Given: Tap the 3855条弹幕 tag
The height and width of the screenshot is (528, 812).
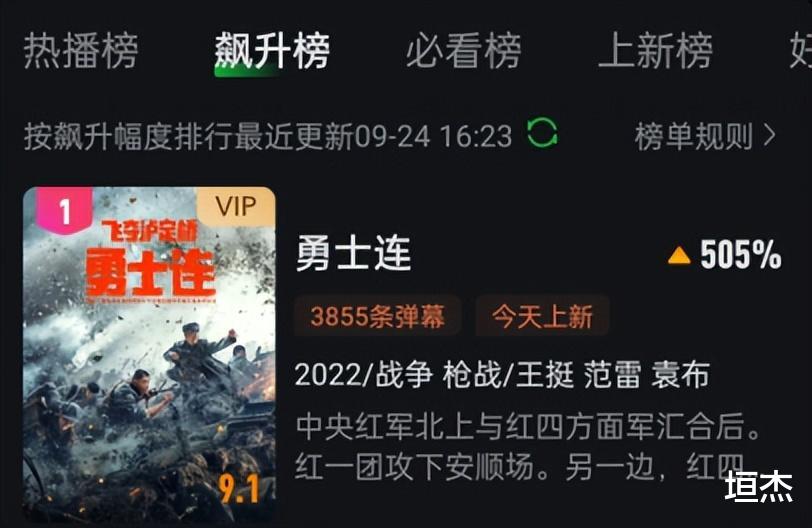Looking at the screenshot, I should coord(378,316).
